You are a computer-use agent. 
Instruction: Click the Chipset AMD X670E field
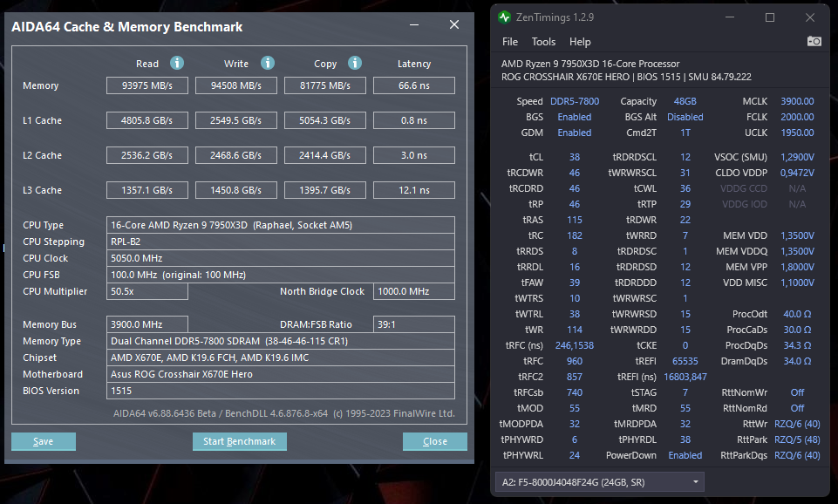pyautogui.click(x=281, y=358)
